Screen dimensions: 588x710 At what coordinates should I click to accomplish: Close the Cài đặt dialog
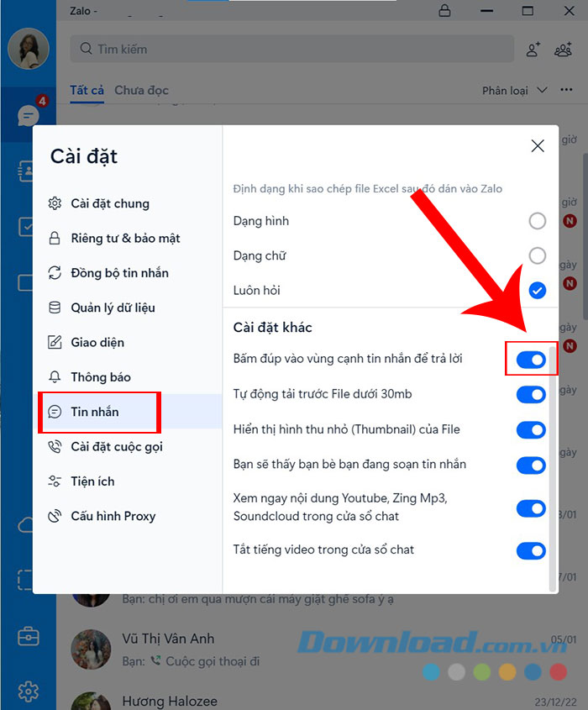[538, 146]
